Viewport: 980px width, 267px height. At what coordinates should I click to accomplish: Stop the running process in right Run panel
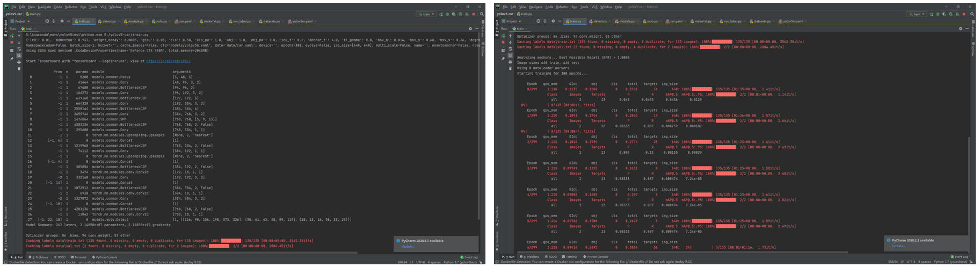click(503, 42)
